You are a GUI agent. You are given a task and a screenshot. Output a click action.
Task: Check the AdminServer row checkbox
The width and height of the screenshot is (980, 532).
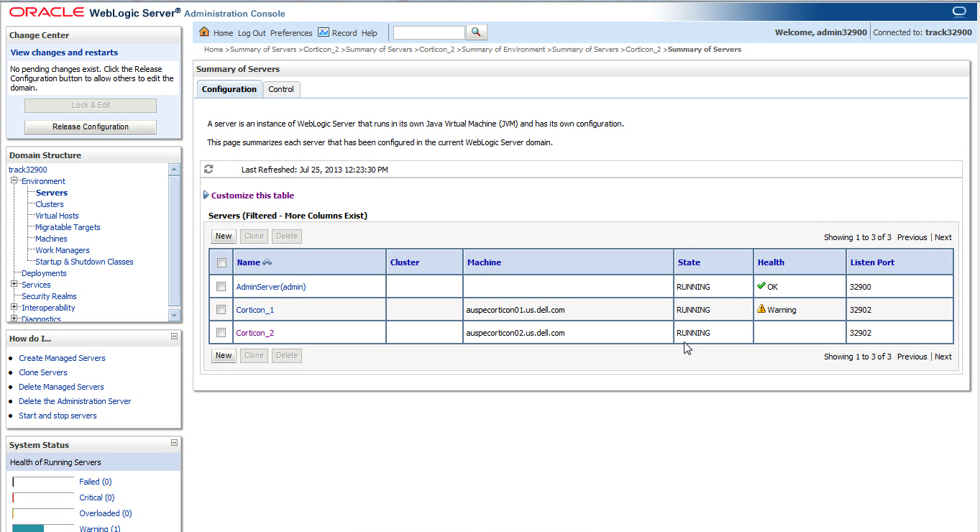coord(221,286)
